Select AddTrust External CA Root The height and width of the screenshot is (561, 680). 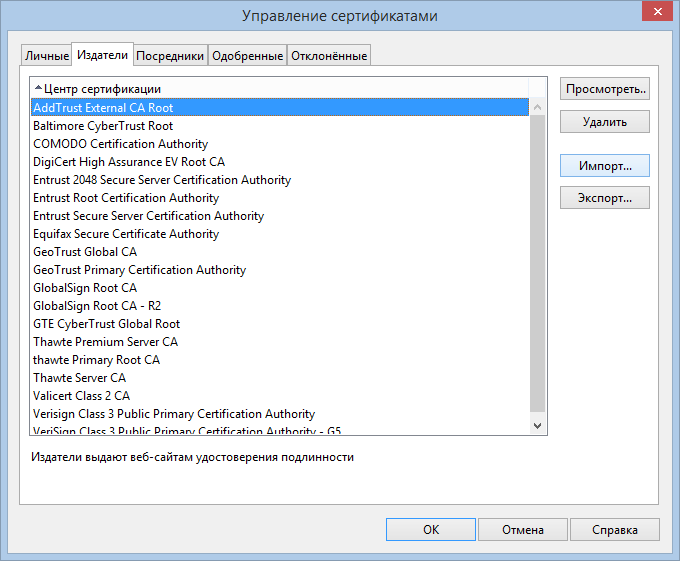pyautogui.click(x=280, y=108)
